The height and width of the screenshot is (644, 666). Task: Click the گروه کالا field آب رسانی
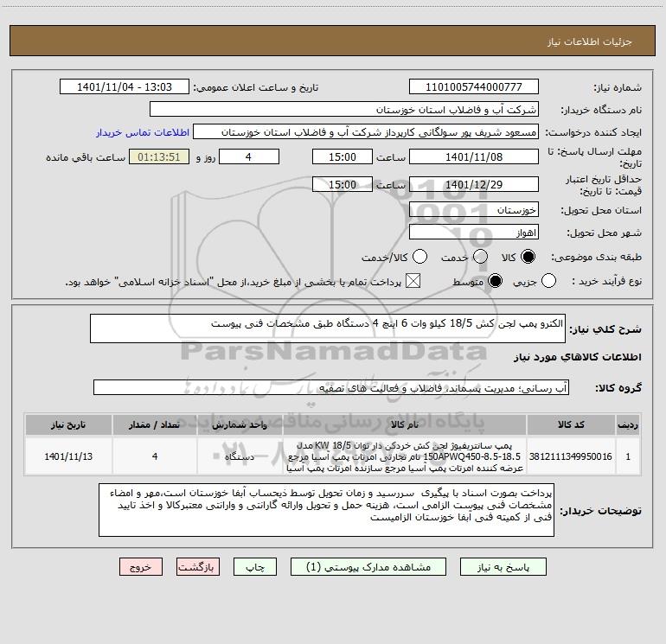point(331,387)
